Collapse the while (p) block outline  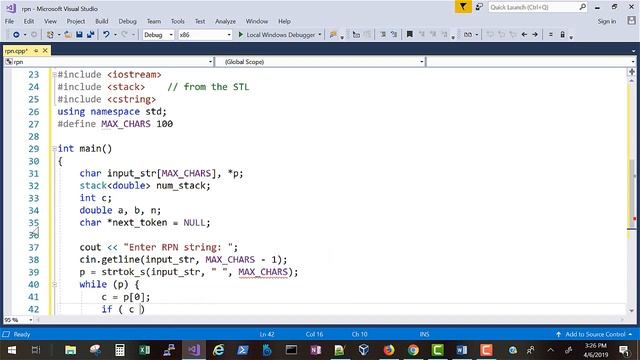tap(54, 284)
